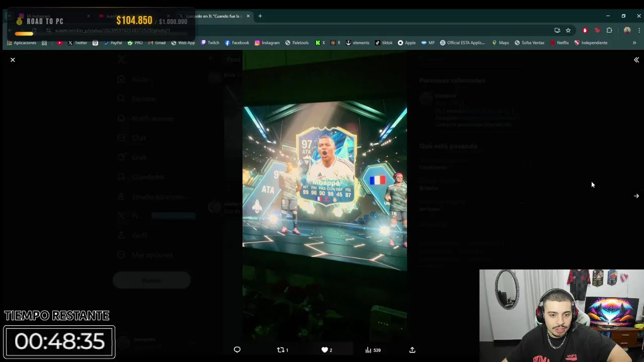Click the Mbappé card photo
Screen dimensions: 644x362
tap(325, 196)
